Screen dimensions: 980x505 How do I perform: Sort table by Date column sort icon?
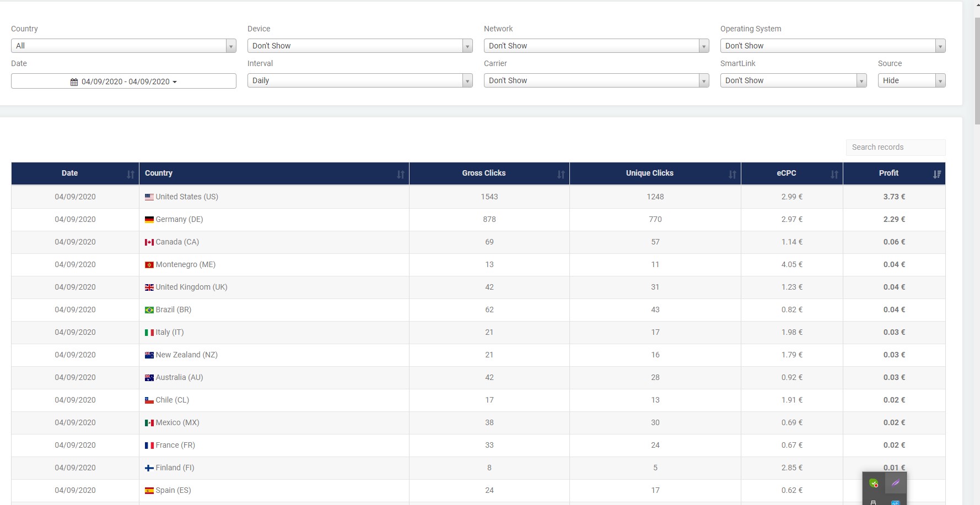[131, 174]
